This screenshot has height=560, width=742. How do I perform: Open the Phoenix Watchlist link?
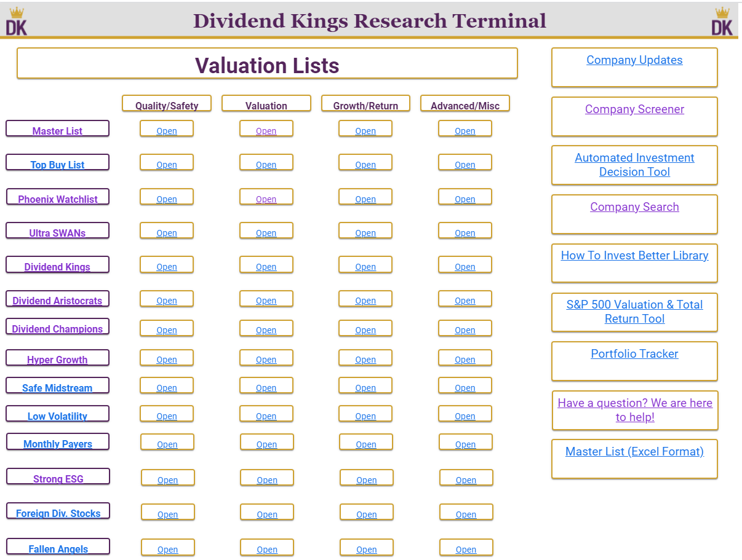pos(58,199)
